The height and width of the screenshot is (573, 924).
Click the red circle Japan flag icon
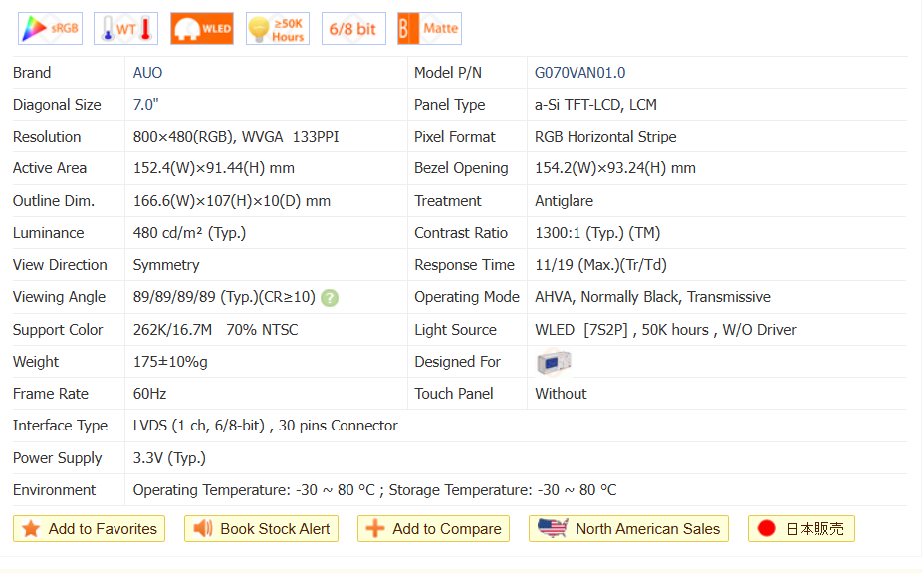(766, 529)
